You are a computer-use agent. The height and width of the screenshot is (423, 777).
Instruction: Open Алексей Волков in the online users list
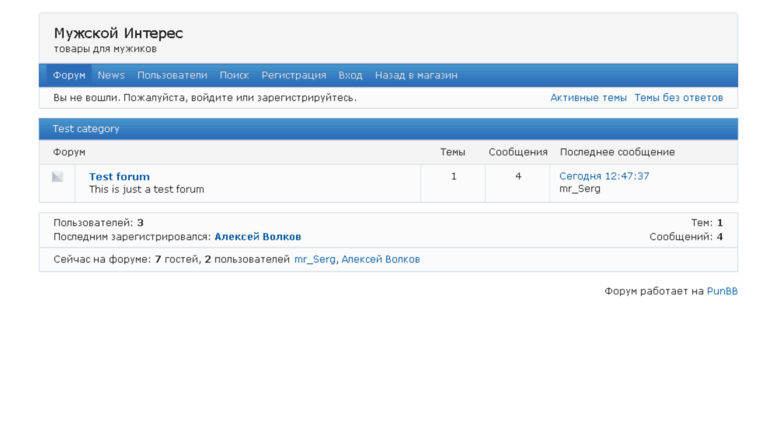coord(381,259)
